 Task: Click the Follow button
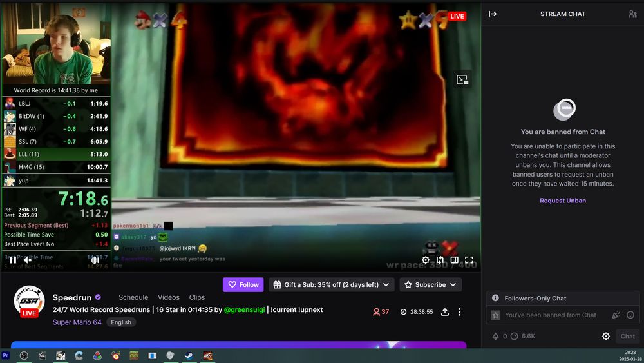pyautogui.click(x=243, y=284)
